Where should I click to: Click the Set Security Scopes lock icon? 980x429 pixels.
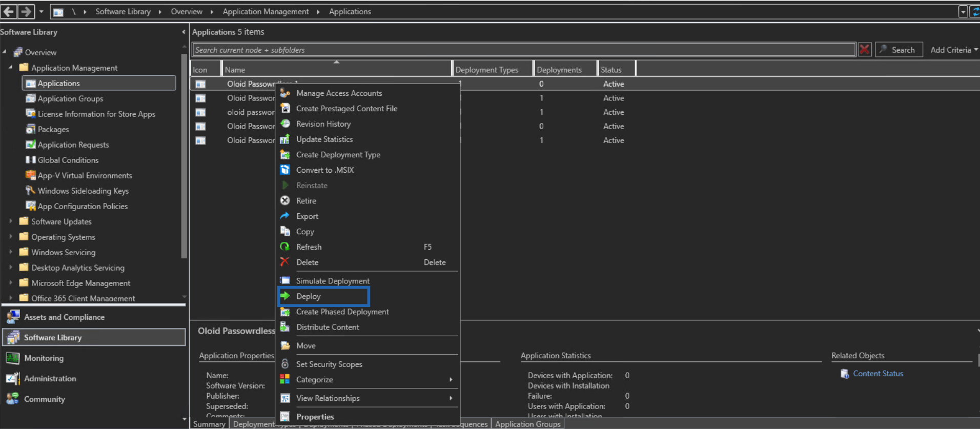pyautogui.click(x=285, y=364)
